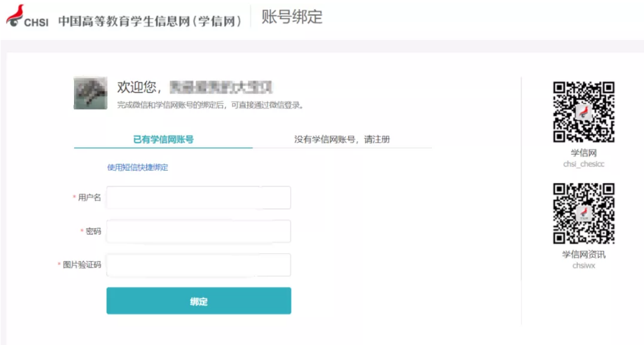Viewport: 644px width, 345px height.
Task: Switch to 没有学信网账号,请注册 tab
Action: point(342,139)
